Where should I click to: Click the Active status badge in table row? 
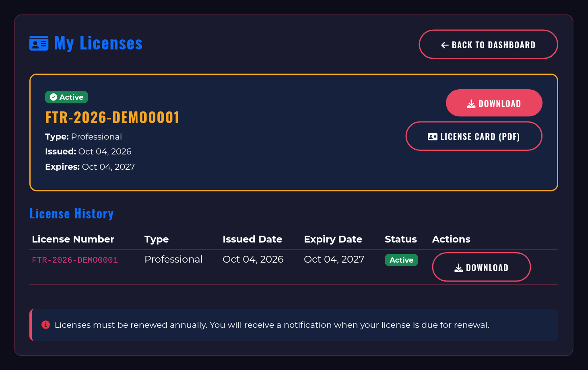[401, 260]
